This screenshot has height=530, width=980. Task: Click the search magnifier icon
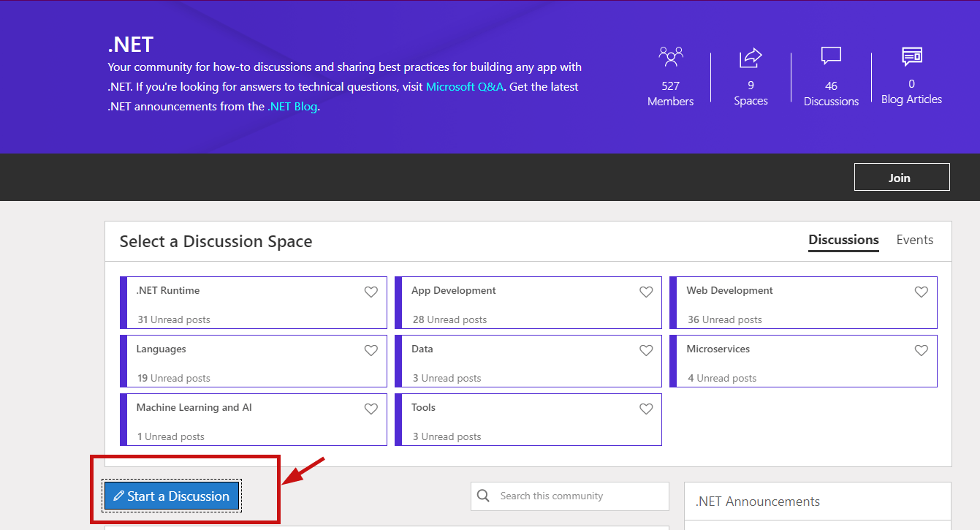(x=483, y=496)
